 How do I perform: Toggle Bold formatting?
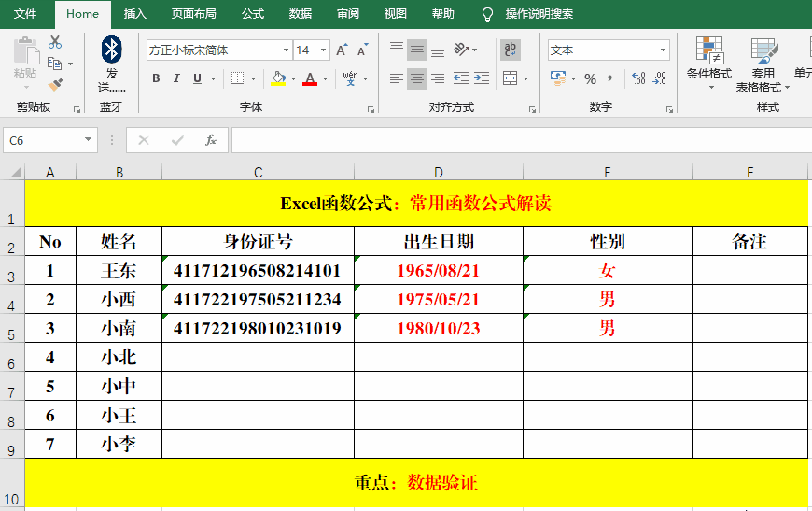click(x=156, y=79)
